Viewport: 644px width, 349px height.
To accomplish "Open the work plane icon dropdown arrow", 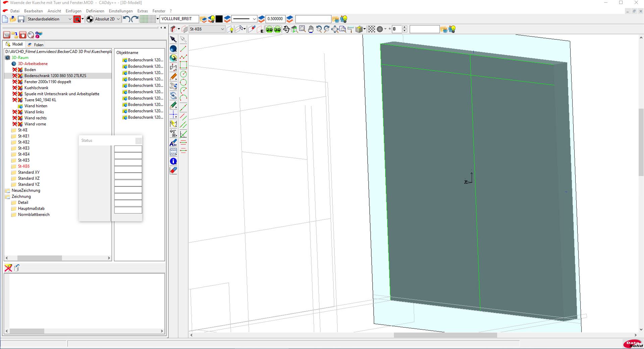I will pyautogui.click(x=179, y=29).
